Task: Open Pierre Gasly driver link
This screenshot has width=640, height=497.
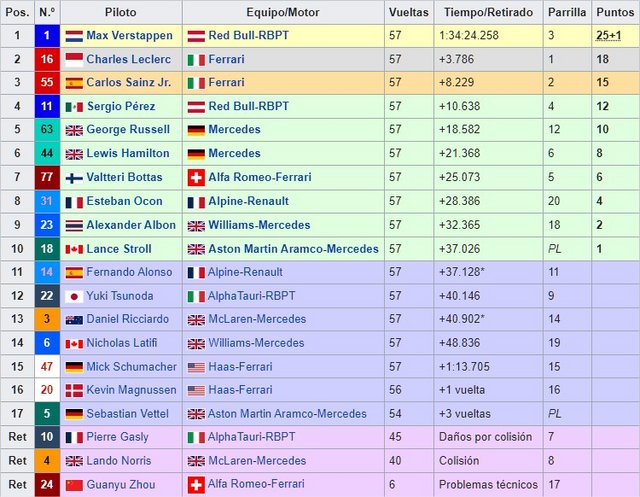Action: (117, 437)
